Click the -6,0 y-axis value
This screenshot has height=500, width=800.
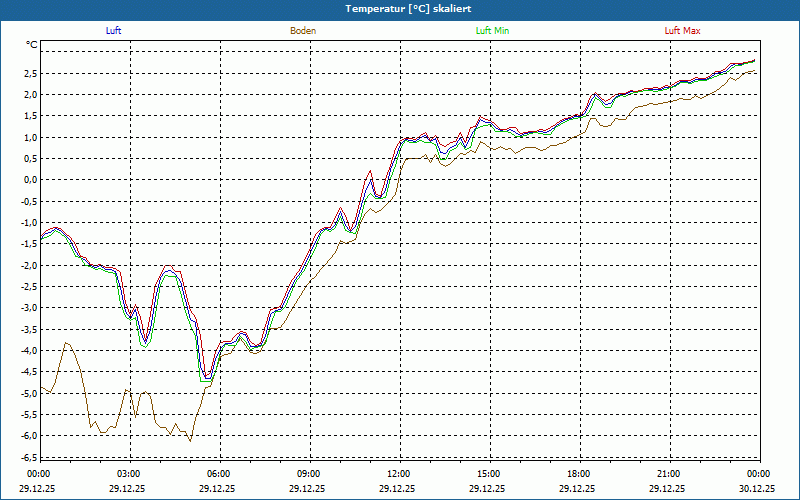30,436
